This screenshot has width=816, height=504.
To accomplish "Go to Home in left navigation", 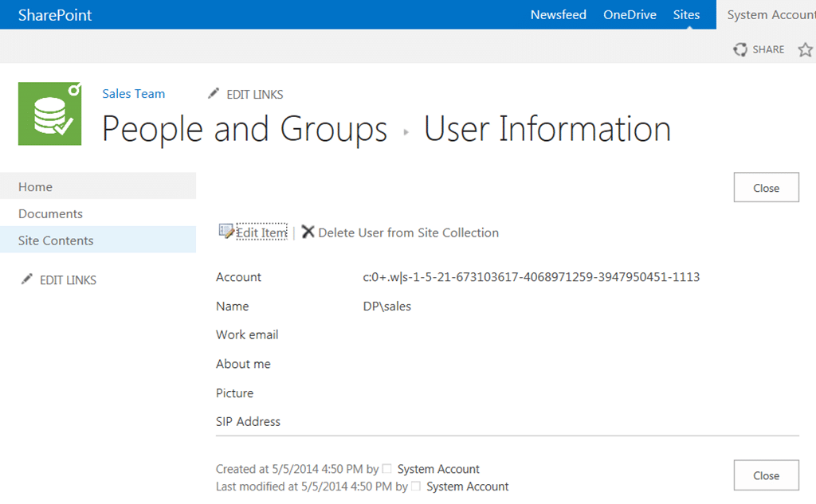I will tap(98, 186).
